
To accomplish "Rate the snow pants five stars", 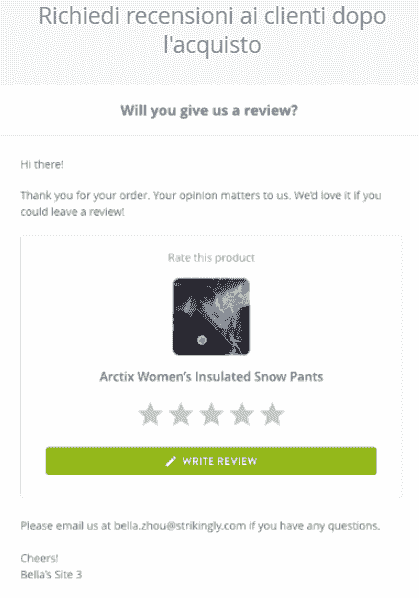I will pos(272,414).
